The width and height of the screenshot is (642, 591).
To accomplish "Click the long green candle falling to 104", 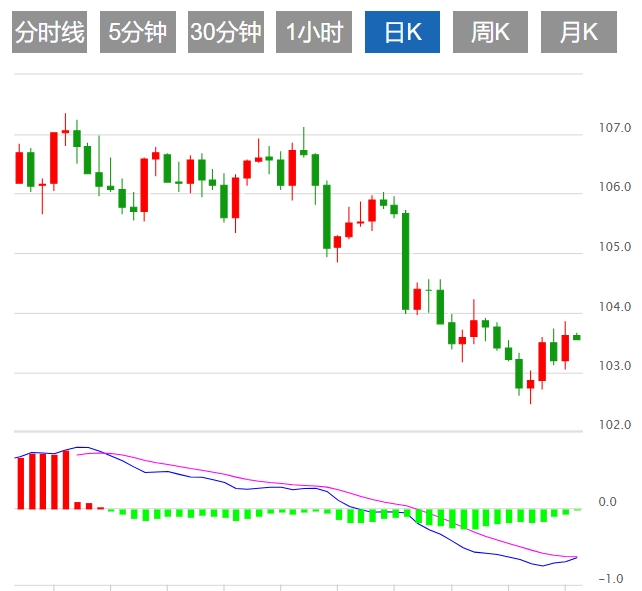I will pos(406,260).
